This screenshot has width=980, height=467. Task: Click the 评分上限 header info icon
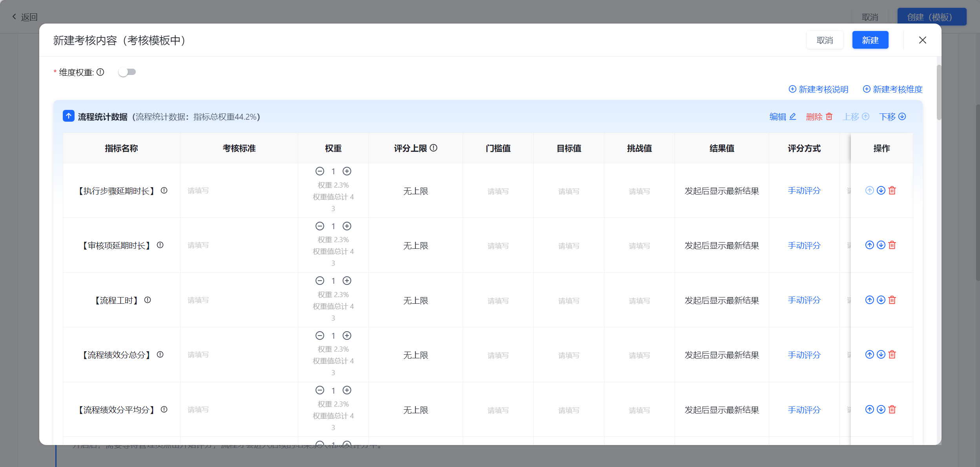coord(434,148)
